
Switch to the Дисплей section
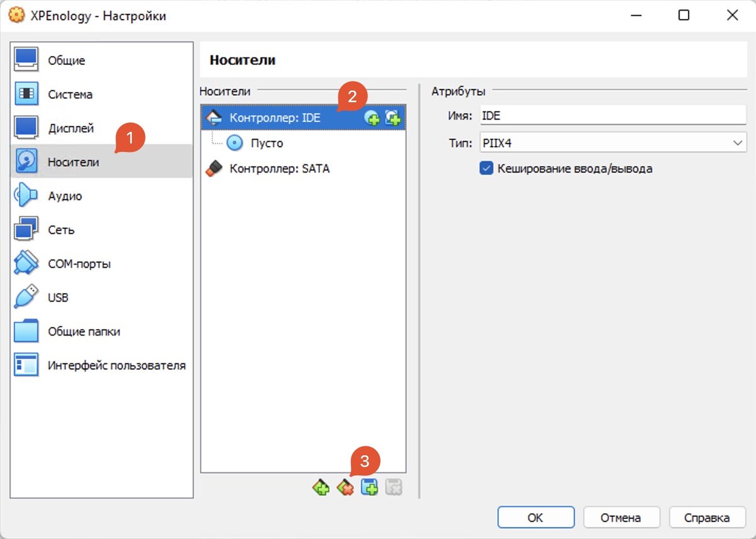pos(102,128)
